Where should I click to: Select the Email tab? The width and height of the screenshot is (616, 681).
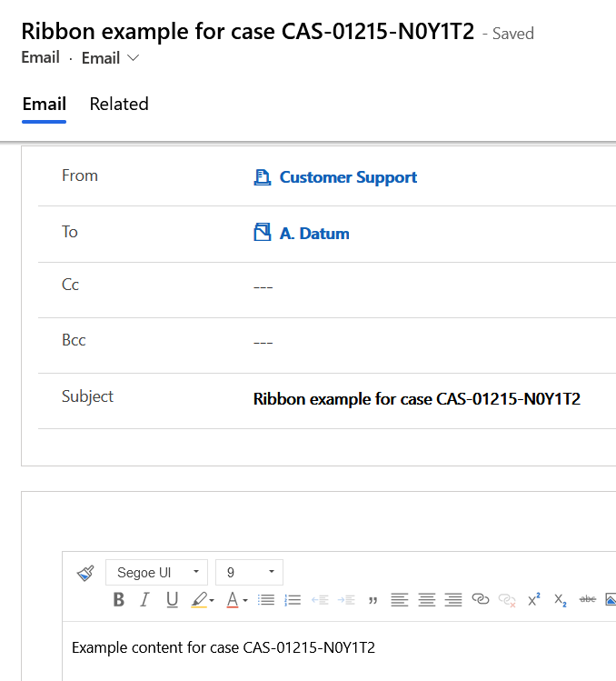point(45,105)
